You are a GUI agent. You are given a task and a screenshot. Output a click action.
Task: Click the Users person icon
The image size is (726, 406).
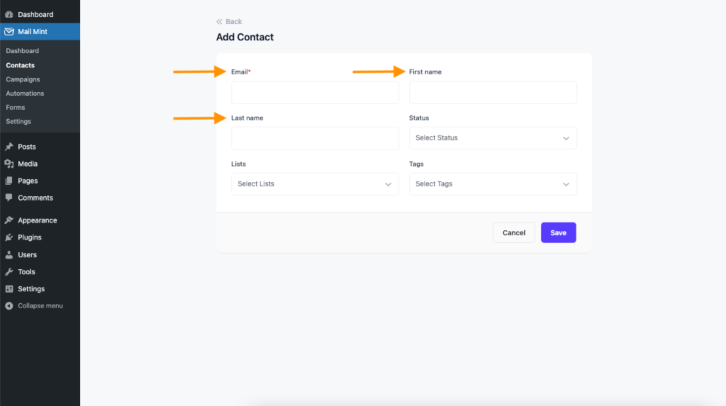(x=9, y=255)
